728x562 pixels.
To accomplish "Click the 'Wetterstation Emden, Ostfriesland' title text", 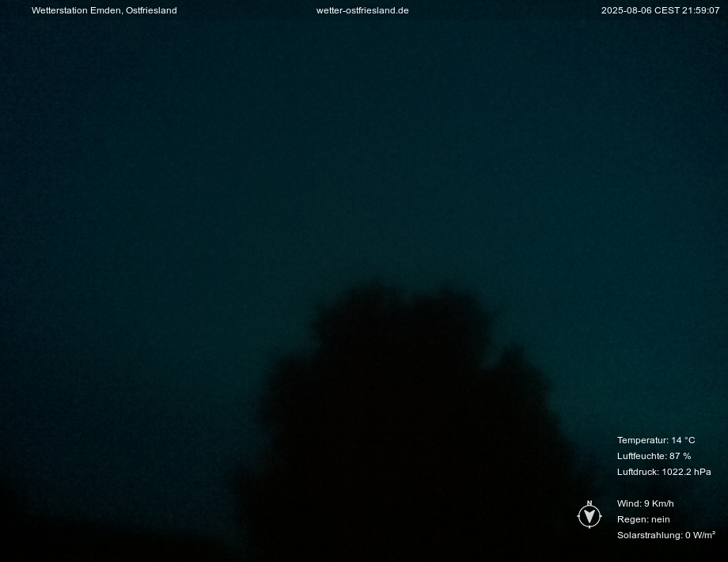I will tap(104, 10).
